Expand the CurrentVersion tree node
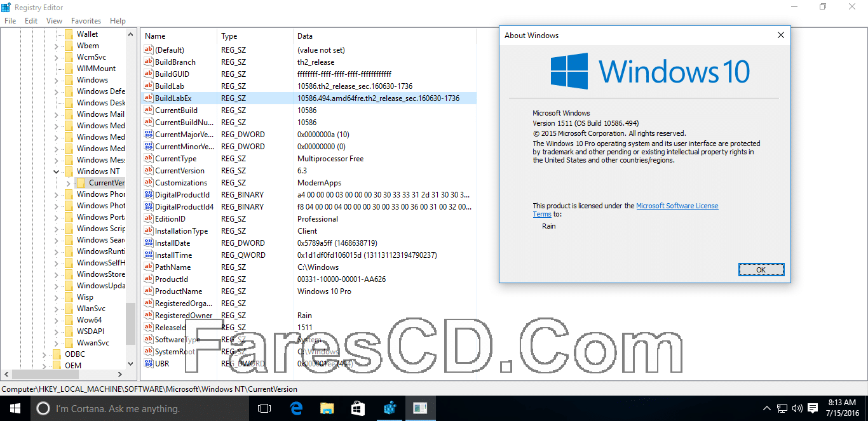868x421 pixels. pos(68,183)
